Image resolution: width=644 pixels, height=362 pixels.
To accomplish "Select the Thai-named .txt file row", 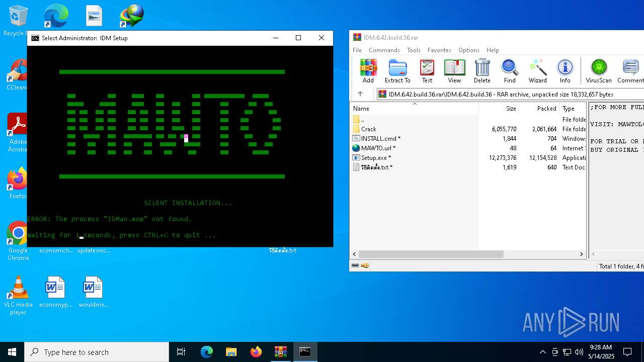I will coord(468,167).
